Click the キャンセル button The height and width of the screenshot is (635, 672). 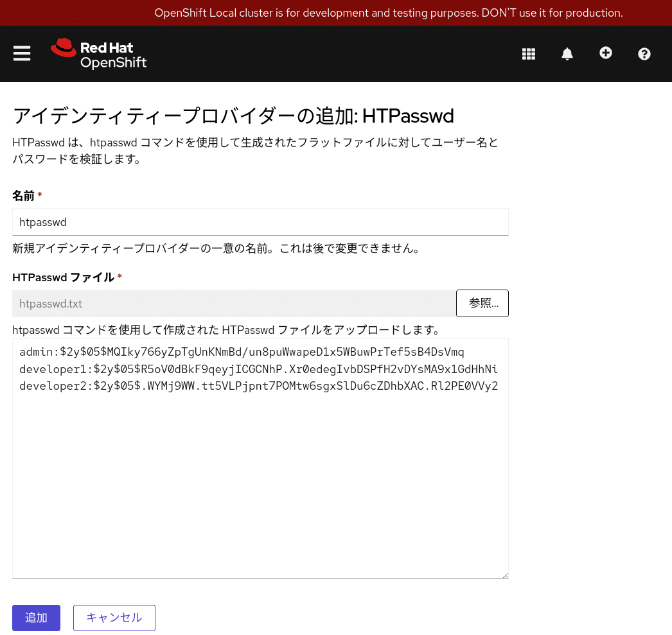pos(114,618)
